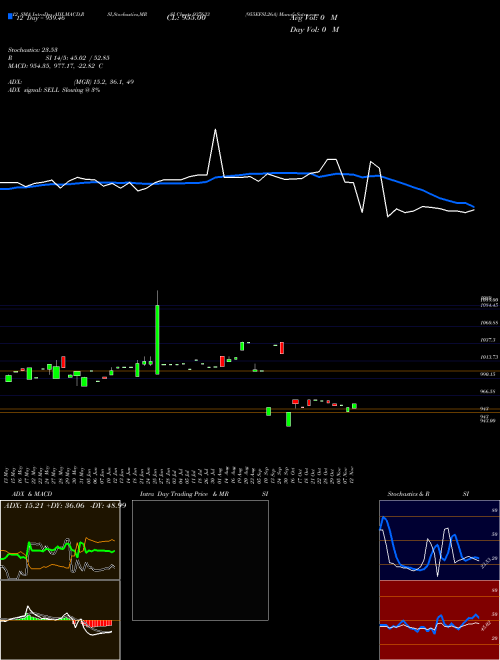The width and height of the screenshot is (500, 660).
Task: Click the tallest green candlestick
Action: tap(157, 339)
